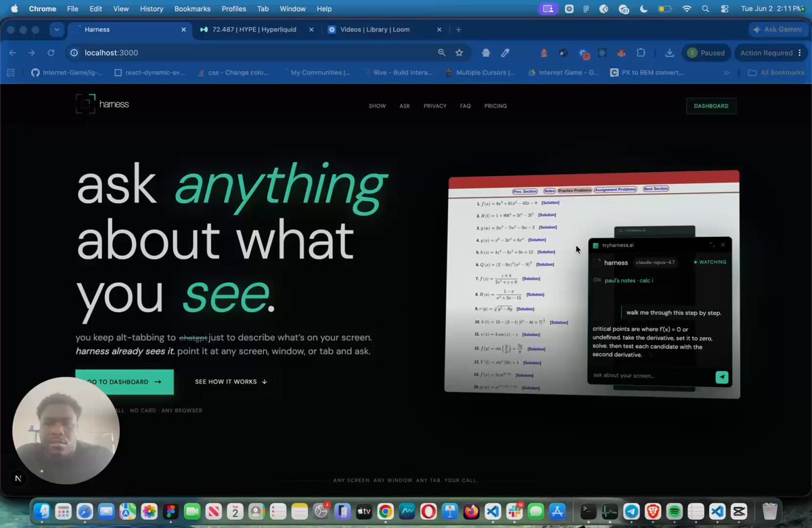Click the expand icon in tryharness.ai widget header
The image size is (812, 528).
pyautogui.click(x=712, y=245)
